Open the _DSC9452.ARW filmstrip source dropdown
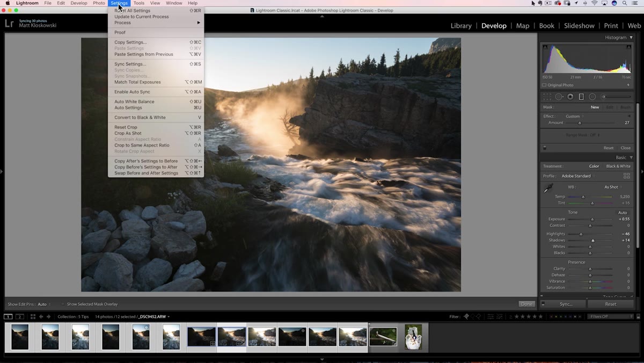Image resolution: width=644 pixels, height=363 pixels. tap(154, 317)
